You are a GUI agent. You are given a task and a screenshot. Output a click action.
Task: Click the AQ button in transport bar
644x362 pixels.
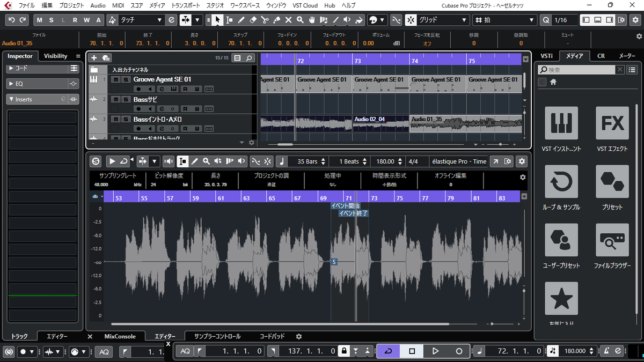click(x=185, y=351)
